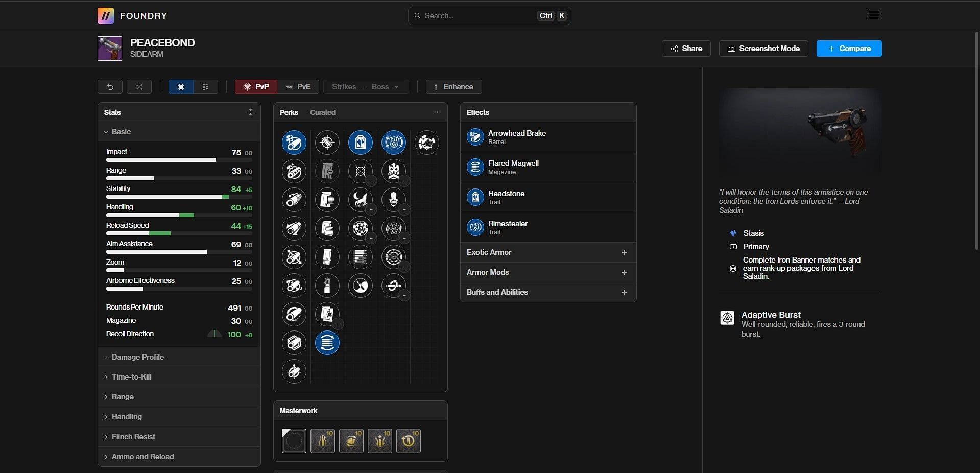980x473 pixels.
Task: Click the Peacebond weapon preview image
Action: click(x=800, y=132)
